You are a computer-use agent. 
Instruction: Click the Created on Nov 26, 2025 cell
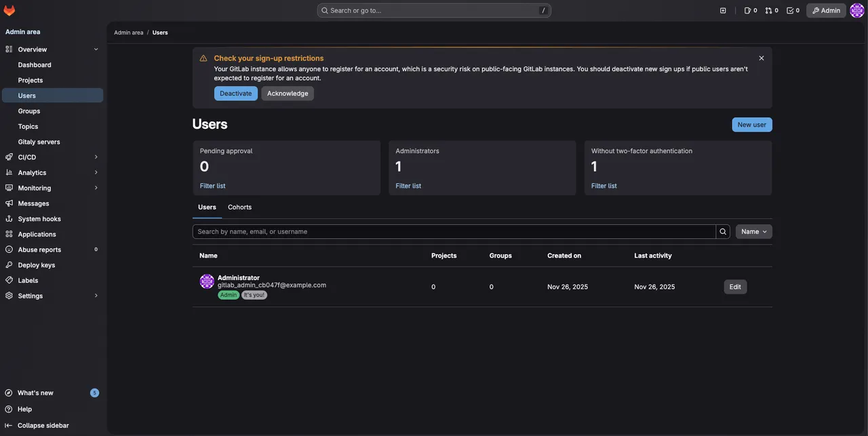pos(568,287)
